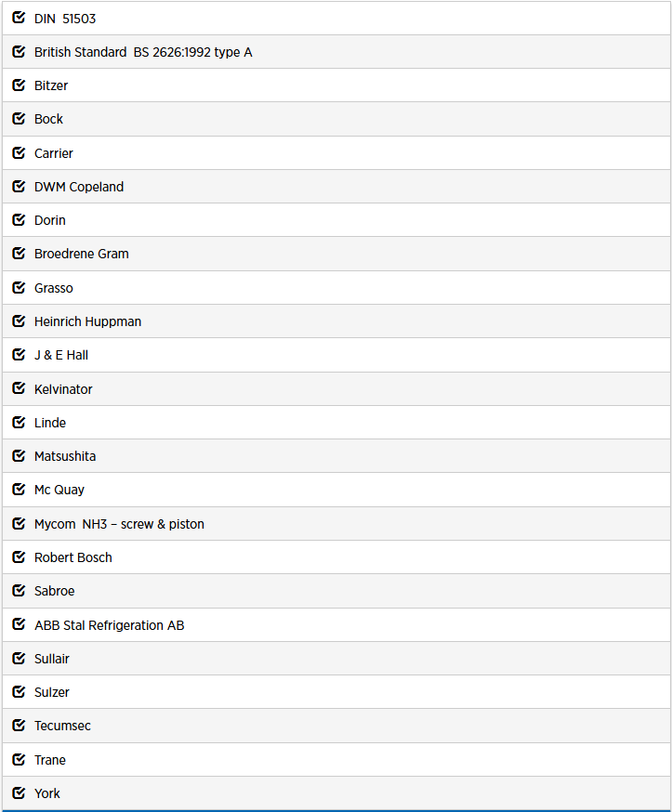Click the check icon next to Kelvinator
The height and width of the screenshot is (812, 672).
(x=19, y=387)
